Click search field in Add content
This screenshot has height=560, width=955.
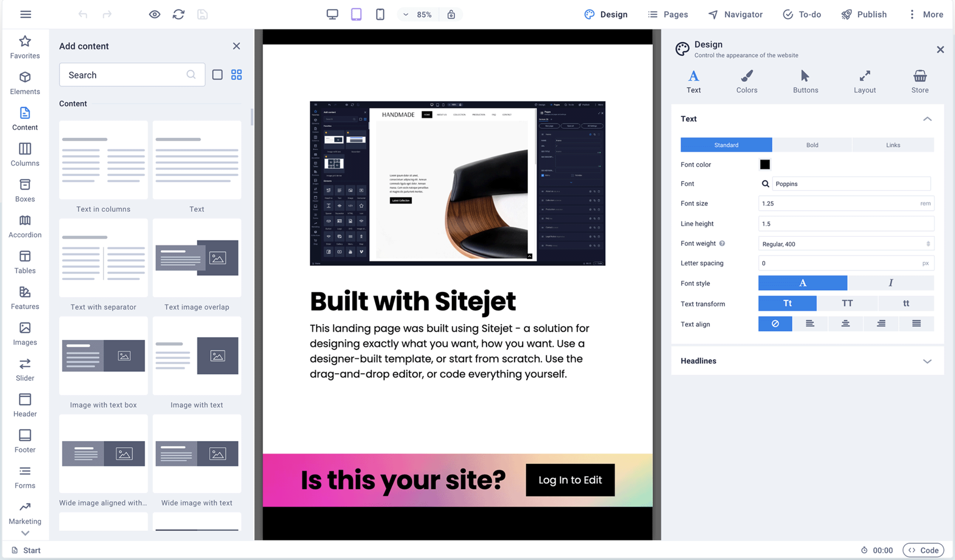point(131,74)
